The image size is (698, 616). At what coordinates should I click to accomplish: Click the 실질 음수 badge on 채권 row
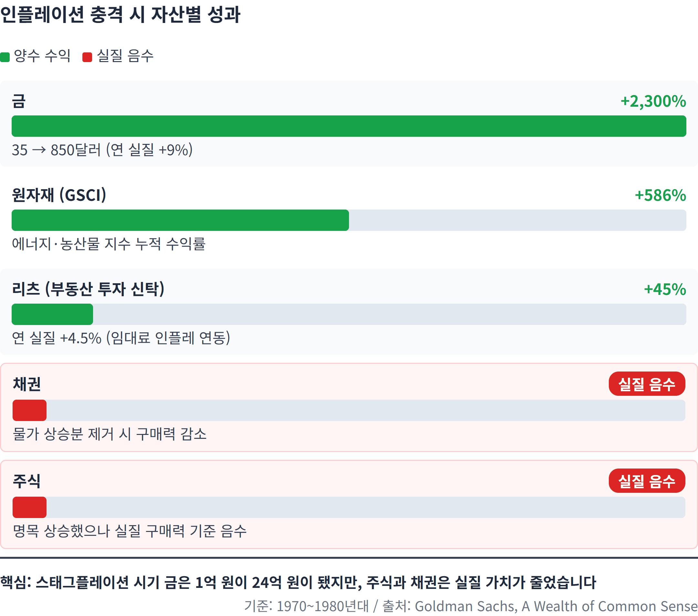tap(647, 384)
